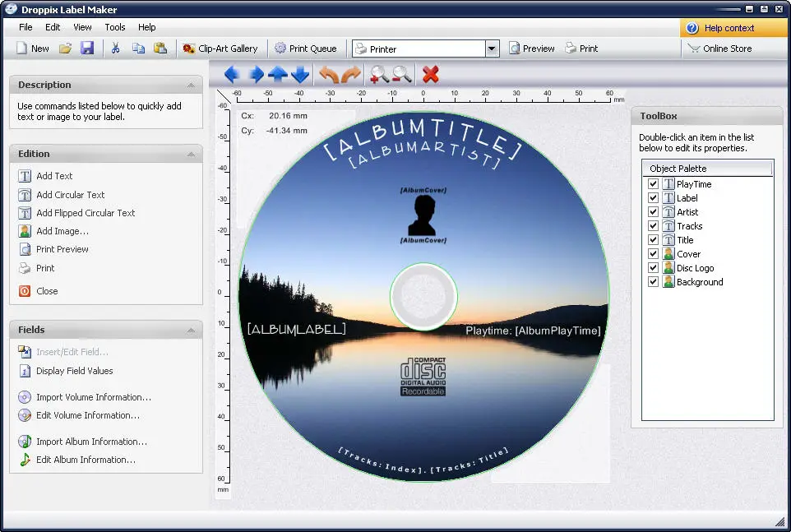The width and height of the screenshot is (791, 532).
Task: Click the move down blue arrow
Action: [x=301, y=75]
